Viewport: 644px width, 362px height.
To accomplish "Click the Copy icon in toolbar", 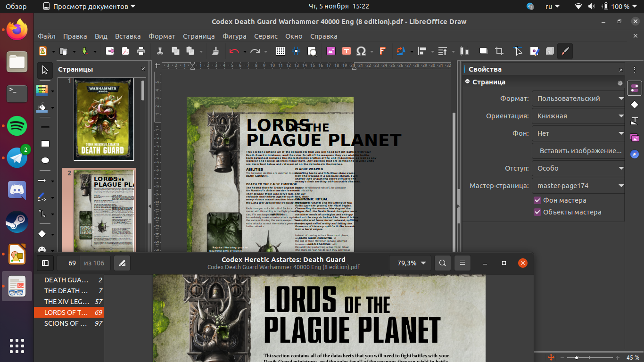I will click(x=175, y=51).
